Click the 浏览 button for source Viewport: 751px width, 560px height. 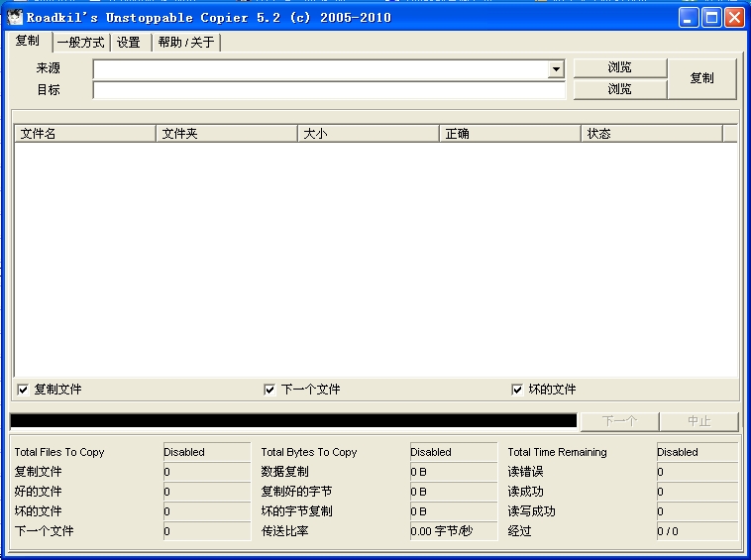click(x=620, y=67)
